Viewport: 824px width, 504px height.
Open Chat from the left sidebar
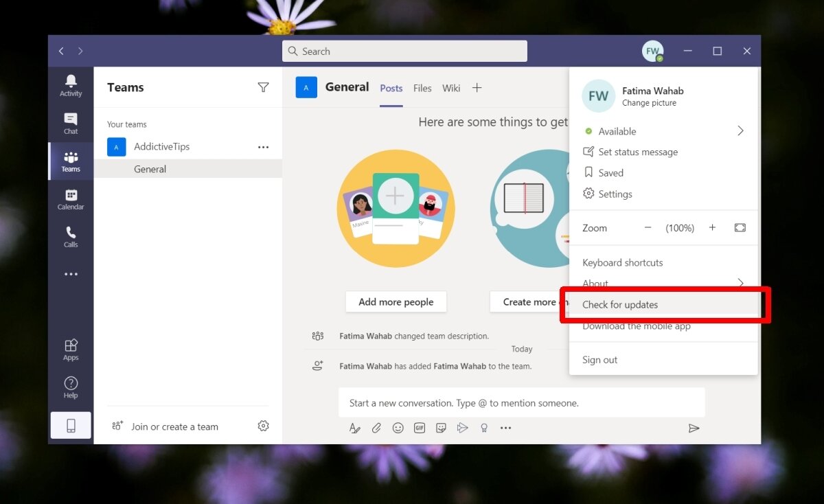(x=71, y=124)
